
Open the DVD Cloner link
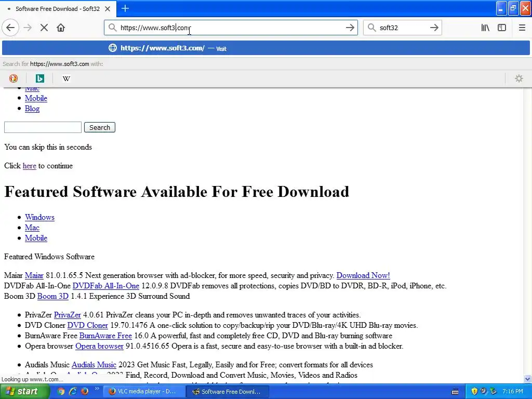point(87,325)
